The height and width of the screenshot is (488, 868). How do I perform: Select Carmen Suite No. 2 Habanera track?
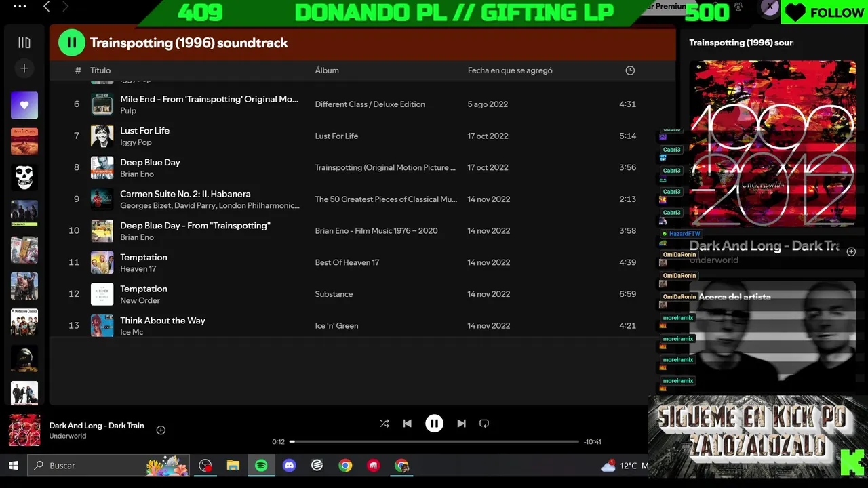[362, 199]
